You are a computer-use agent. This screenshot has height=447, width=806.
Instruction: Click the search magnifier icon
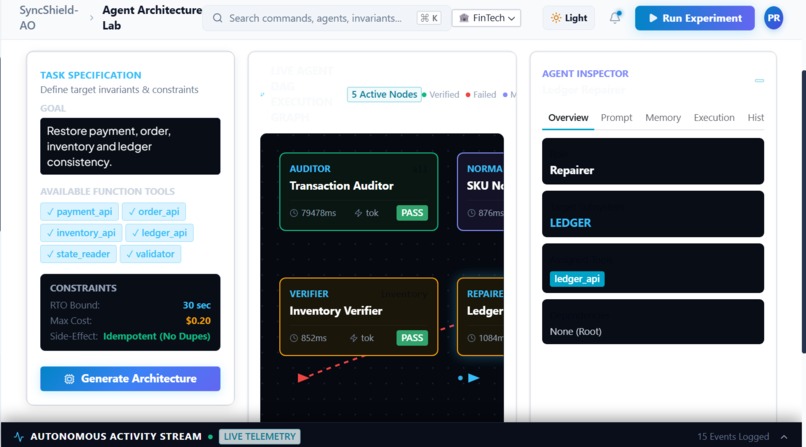[x=217, y=18]
